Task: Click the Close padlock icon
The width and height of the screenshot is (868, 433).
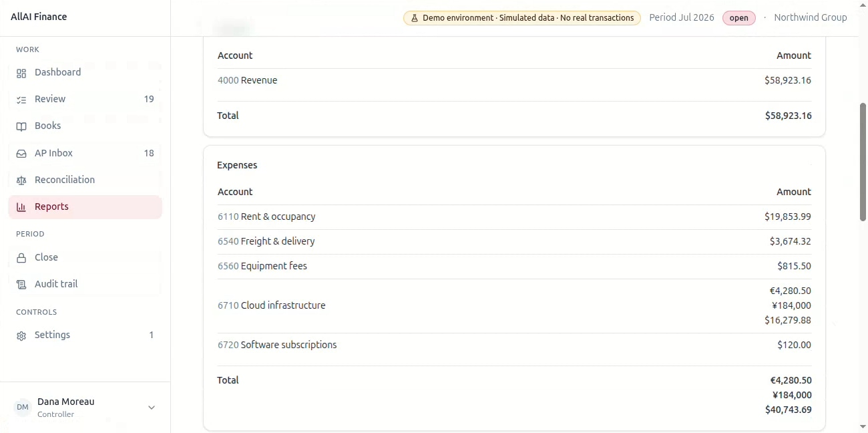Action: [x=21, y=258]
